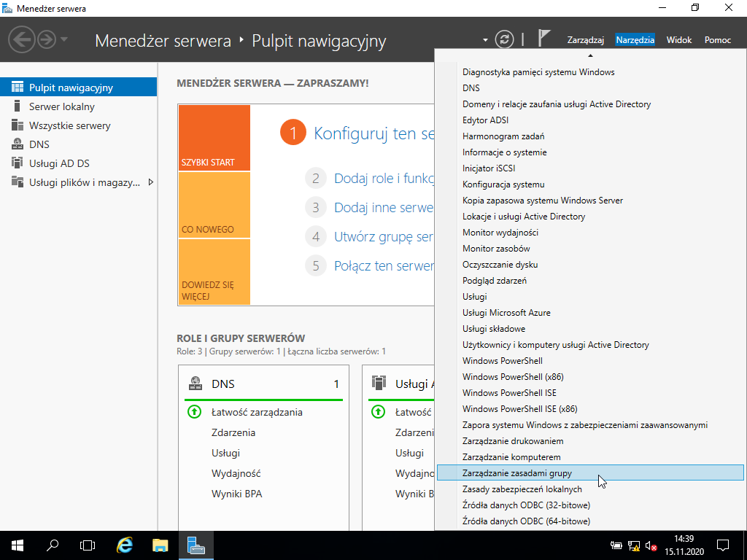
Task: Click Usługi plików i magazynowania icon
Action: 18,182
